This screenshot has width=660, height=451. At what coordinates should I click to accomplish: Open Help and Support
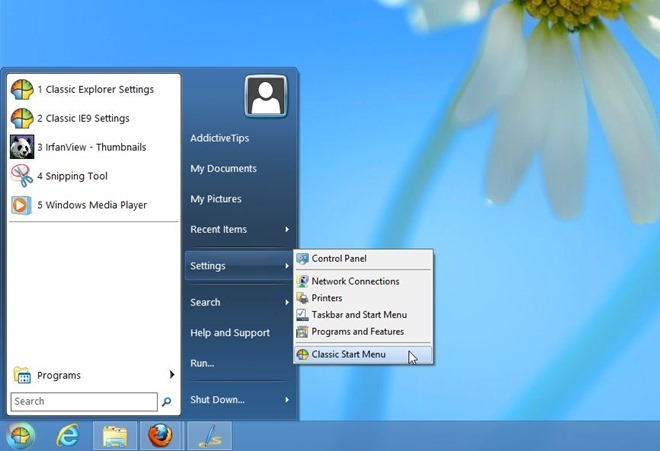pos(230,333)
